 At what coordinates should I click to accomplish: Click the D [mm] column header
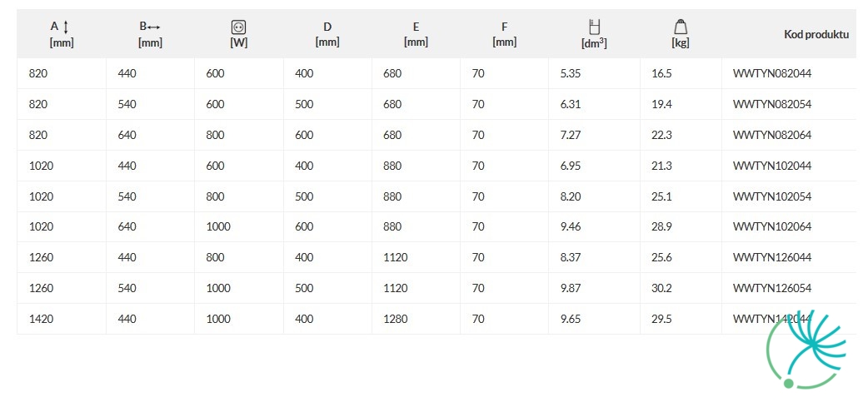tap(327, 34)
